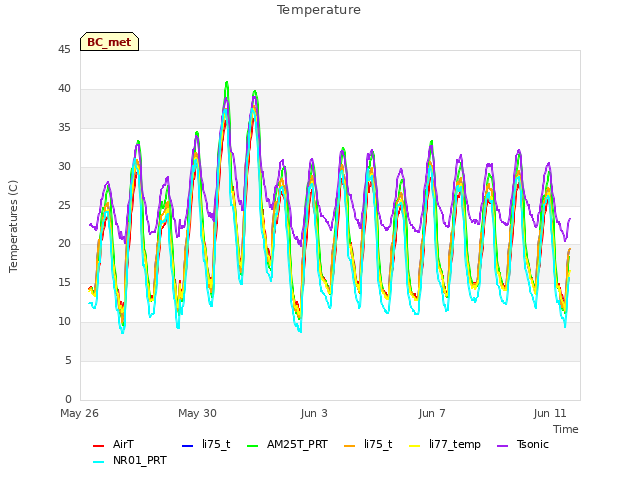Image resolution: width=640 pixels, height=480 pixels.
Task: Click the 25 y-axis tick label
Action: (x=64, y=205)
